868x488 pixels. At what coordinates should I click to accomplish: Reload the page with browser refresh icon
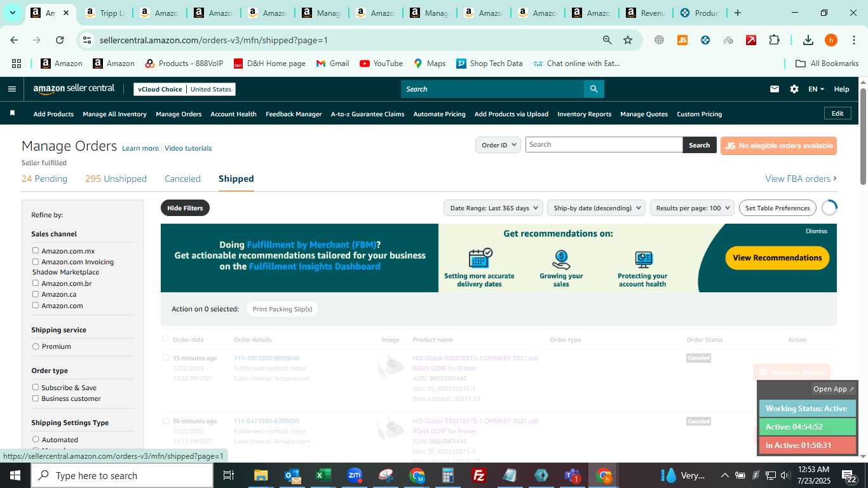pos(60,40)
